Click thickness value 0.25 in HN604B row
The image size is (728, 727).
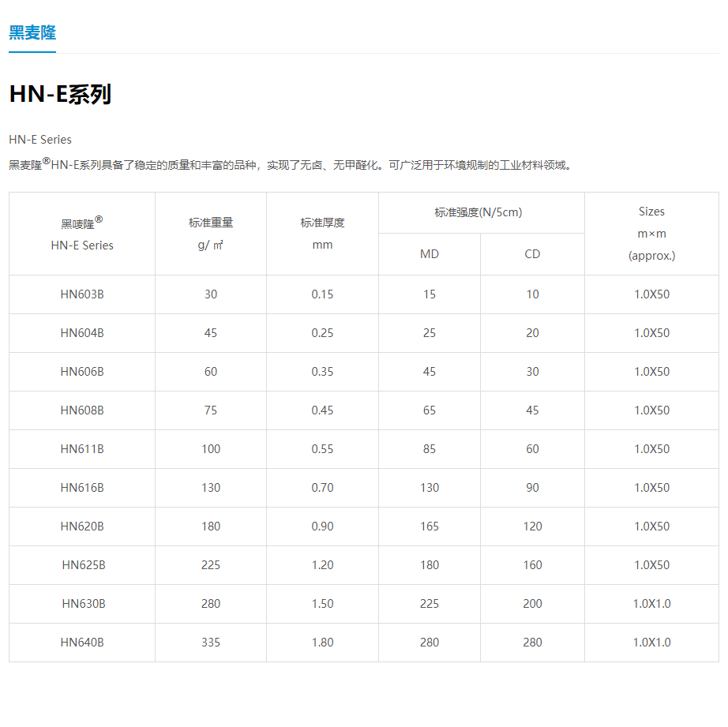pyautogui.click(x=323, y=333)
